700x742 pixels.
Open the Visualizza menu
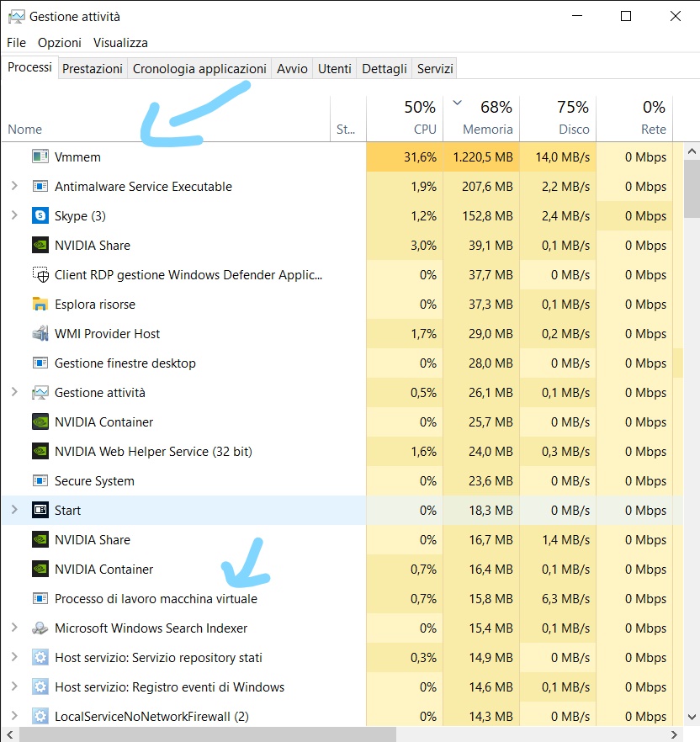coord(120,43)
